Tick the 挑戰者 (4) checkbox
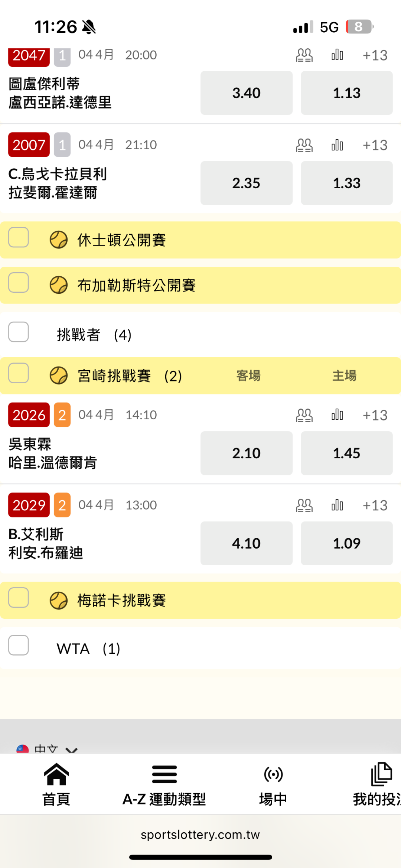 point(19,332)
